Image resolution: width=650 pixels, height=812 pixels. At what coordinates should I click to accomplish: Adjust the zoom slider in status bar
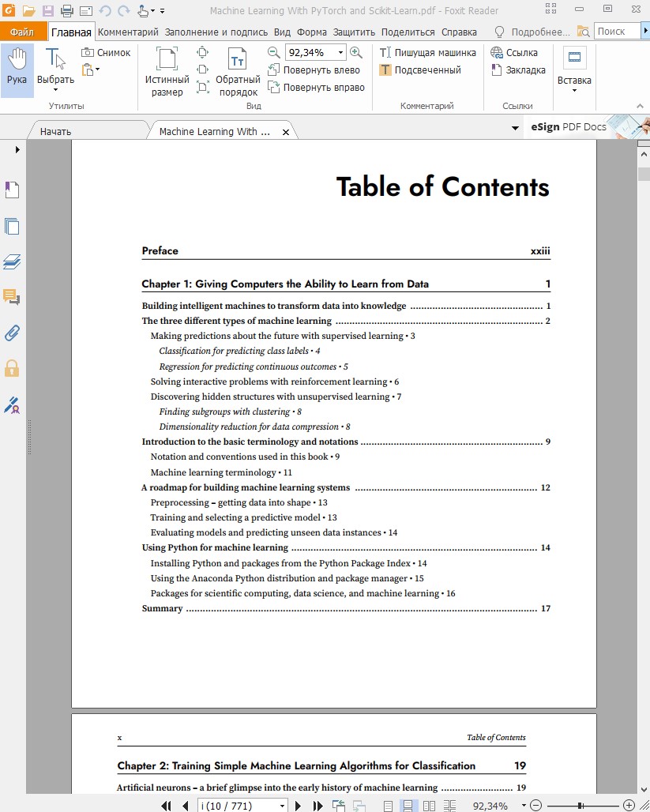click(x=582, y=806)
